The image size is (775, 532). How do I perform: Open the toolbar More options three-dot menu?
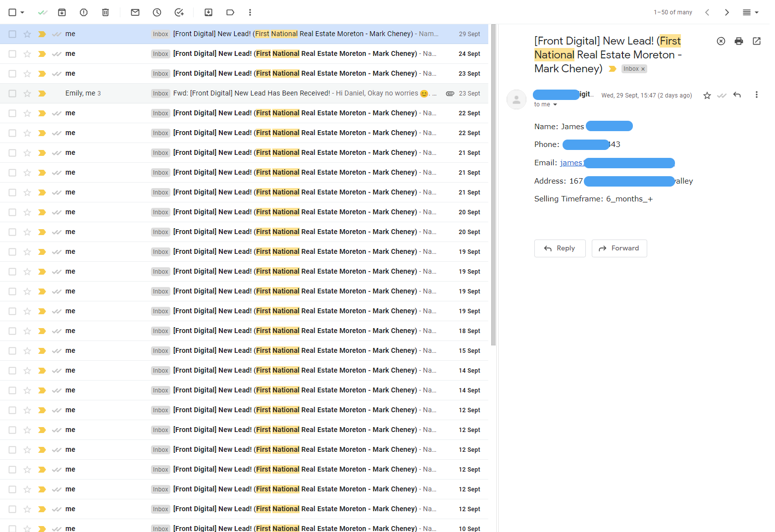click(250, 12)
